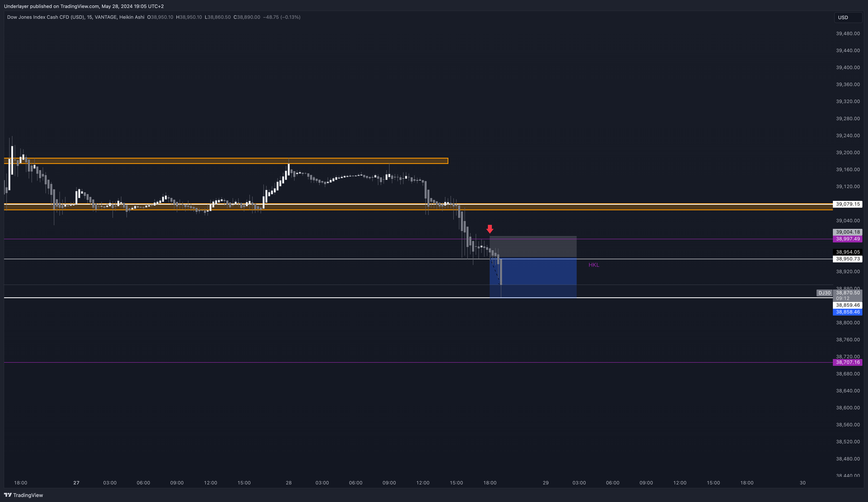This screenshot has width=868, height=502.
Task: Select the upper orange resistance zone rectangle
Action: click(x=226, y=161)
